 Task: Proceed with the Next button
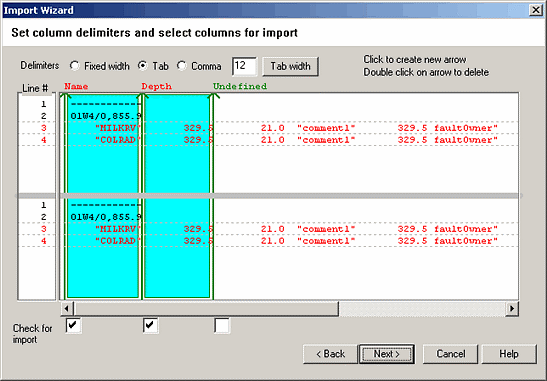point(387,354)
